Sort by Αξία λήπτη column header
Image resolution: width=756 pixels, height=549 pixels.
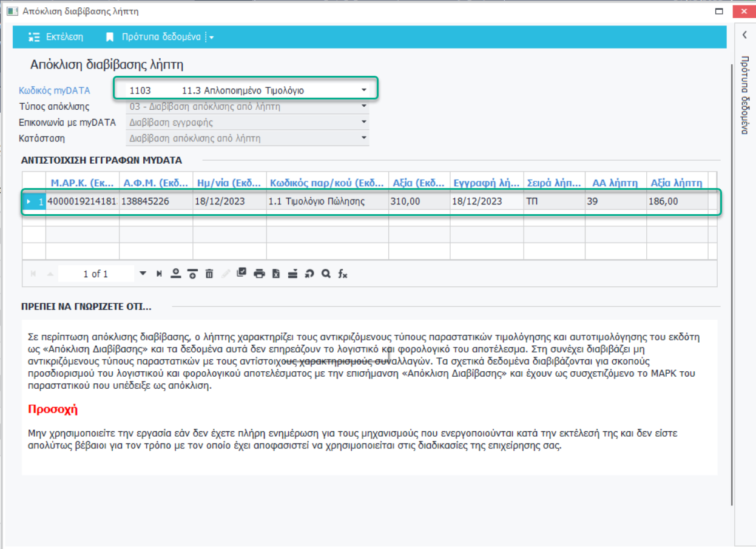(x=676, y=182)
